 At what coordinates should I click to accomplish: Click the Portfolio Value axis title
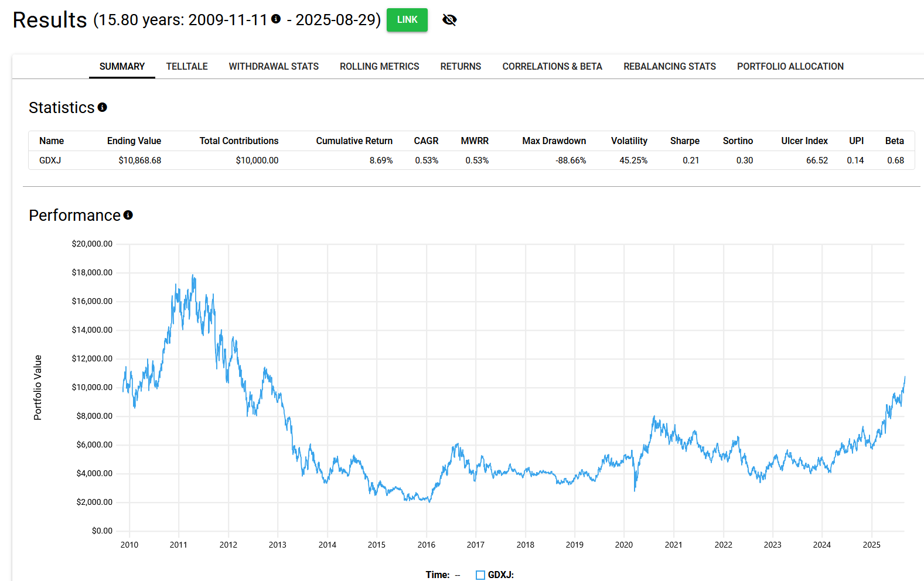click(38, 388)
